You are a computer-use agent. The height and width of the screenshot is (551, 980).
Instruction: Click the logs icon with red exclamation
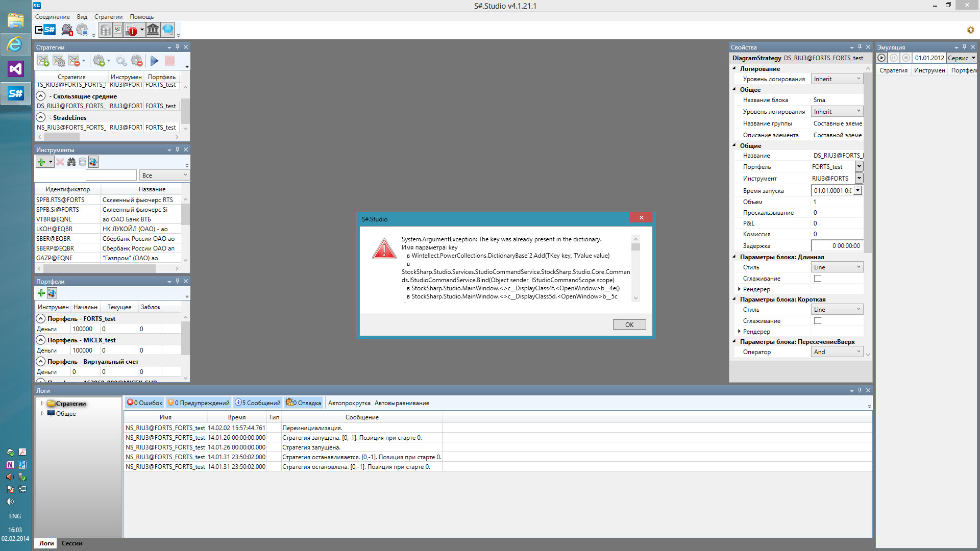132,30
